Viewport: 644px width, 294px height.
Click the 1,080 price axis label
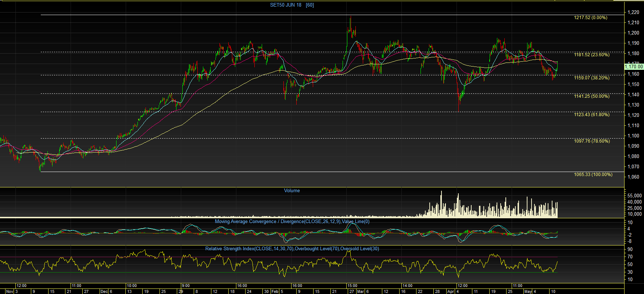(x=633, y=156)
